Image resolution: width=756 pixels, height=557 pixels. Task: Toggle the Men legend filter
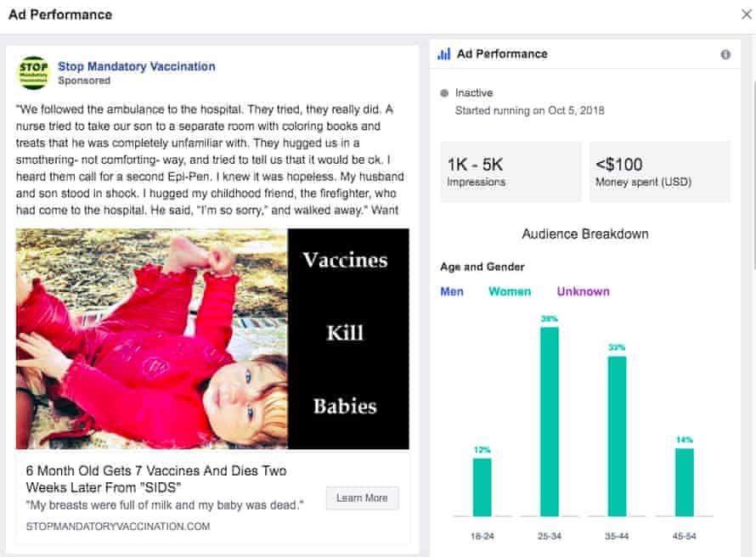[452, 291]
